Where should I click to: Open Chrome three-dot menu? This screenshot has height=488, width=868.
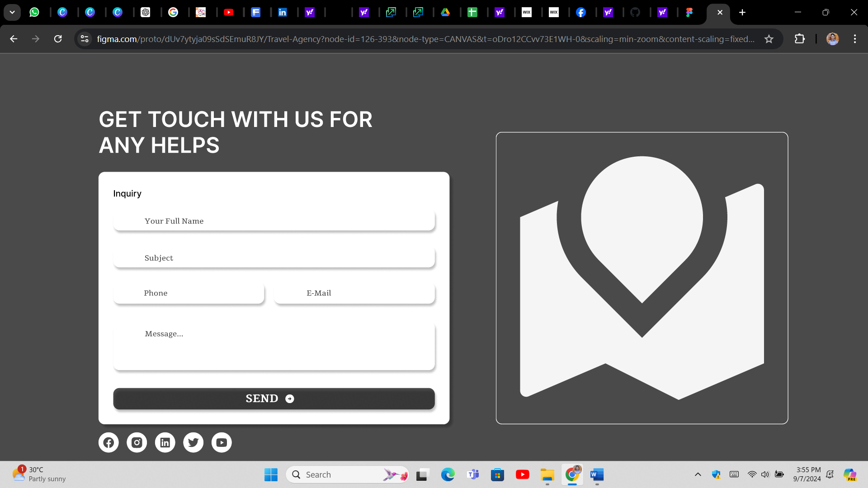(854, 39)
